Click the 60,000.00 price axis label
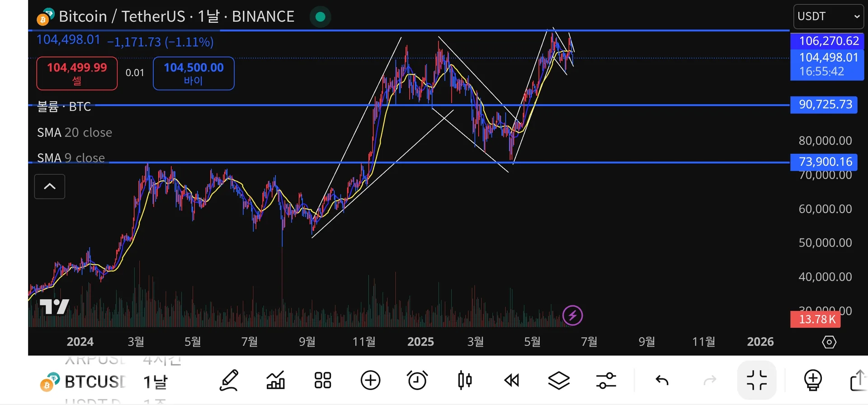 click(825, 209)
